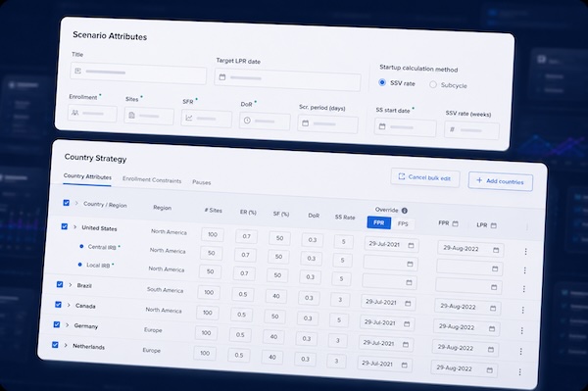
Task: Uncheck the Netherlands checkbox
Action: tap(55, 345)
